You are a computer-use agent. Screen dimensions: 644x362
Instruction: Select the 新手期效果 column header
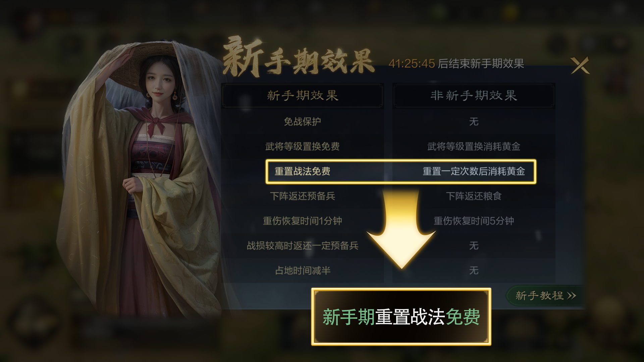pyautogui.click(x=303, y=96)
